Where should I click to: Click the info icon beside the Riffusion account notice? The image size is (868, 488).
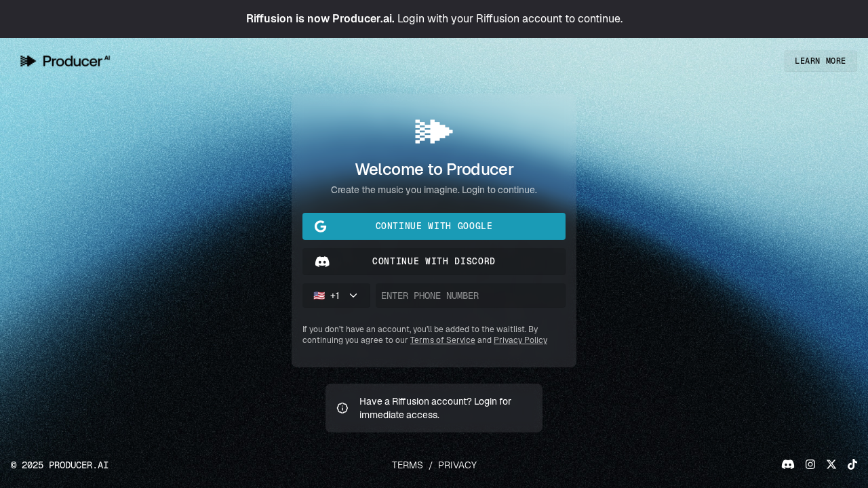pyautogui.click(x=342, y=408)
